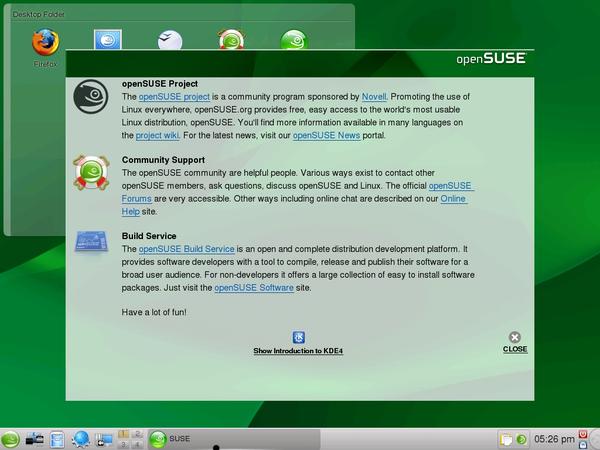The width and height of the screenshot is (600, 450).
Task: Launch the globe web browser icon in panel
Action: click(x=80, y=439)
